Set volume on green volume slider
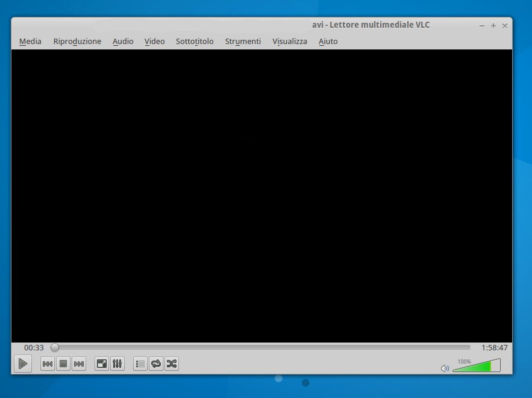Viewport: 532px width, 398px height. tap(477, 365)
